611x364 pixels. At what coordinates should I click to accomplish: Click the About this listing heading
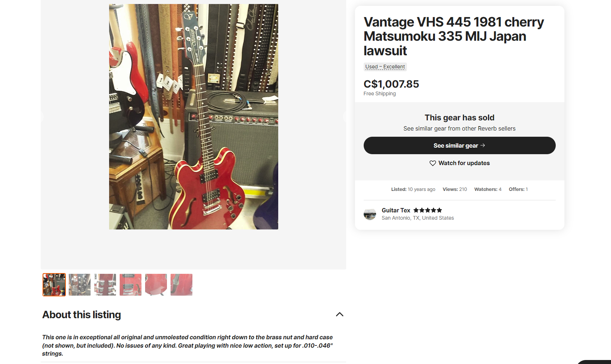tap(81, 315)
